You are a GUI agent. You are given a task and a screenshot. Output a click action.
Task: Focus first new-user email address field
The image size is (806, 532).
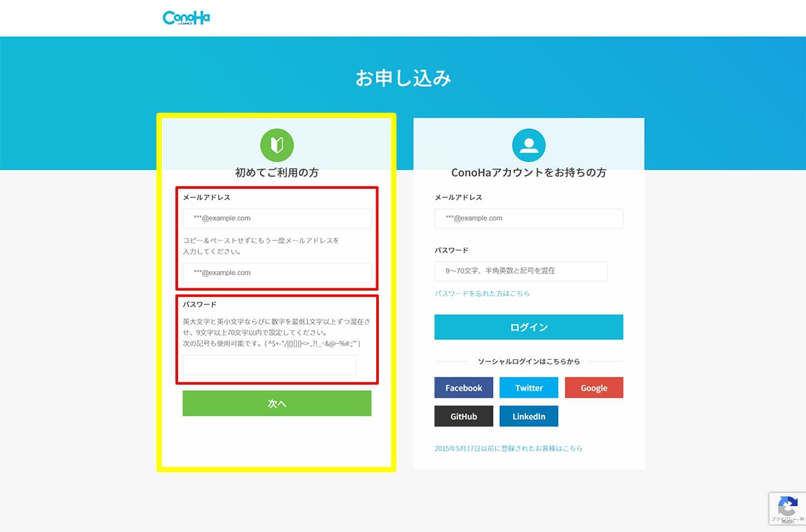pos(277,218)
